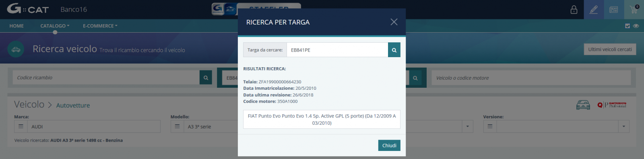
Task: Click the G:CAT logo
Action: 28,9
